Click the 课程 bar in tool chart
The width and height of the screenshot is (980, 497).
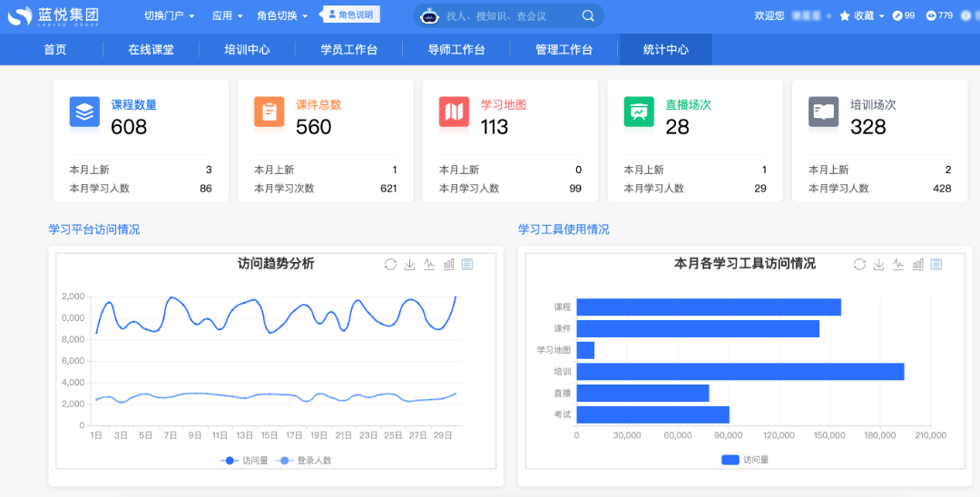709,307
